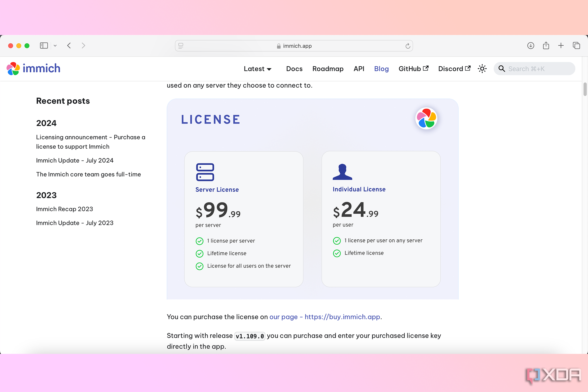Click the Discord external-link arrow icon
This screenshot has height=392, width=588.
[468, 68]
